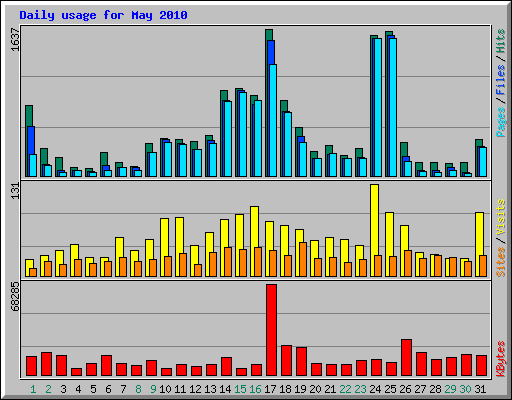Click day 28 on the x-axis
The height and width of the screenshot is (400, 512).
(435, 389)
